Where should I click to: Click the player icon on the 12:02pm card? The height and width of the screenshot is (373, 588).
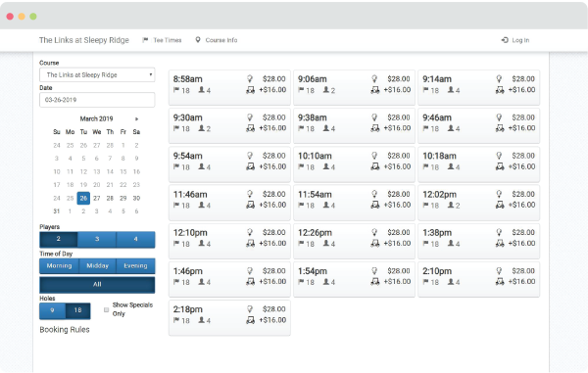[451, 206]
